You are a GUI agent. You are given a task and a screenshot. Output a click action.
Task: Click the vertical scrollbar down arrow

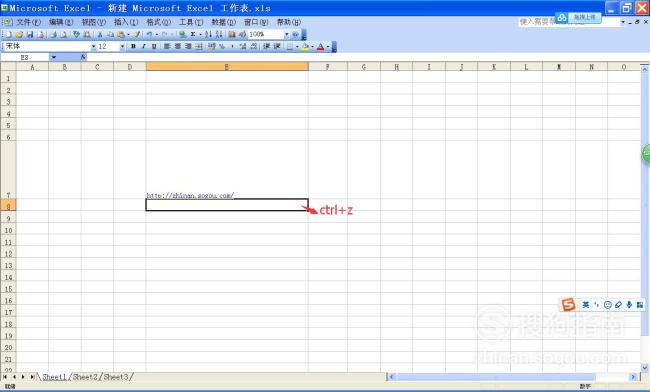pos(645,367)
